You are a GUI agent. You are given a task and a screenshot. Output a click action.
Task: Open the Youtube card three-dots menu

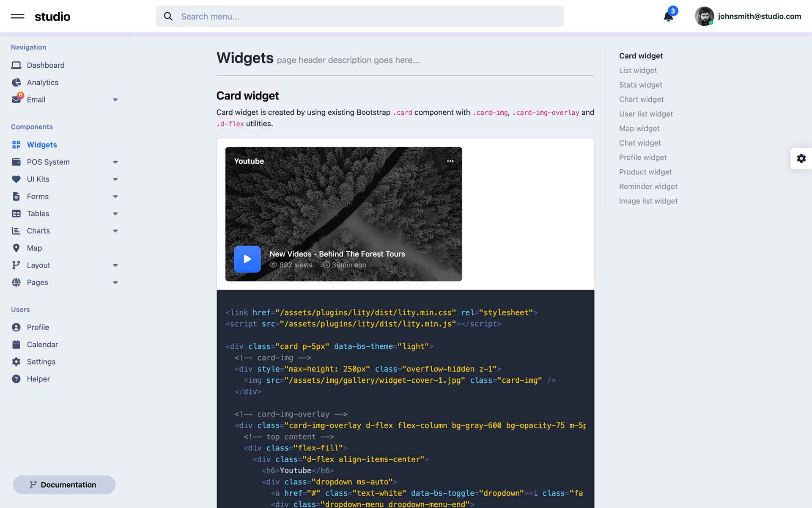coord(450,161)
